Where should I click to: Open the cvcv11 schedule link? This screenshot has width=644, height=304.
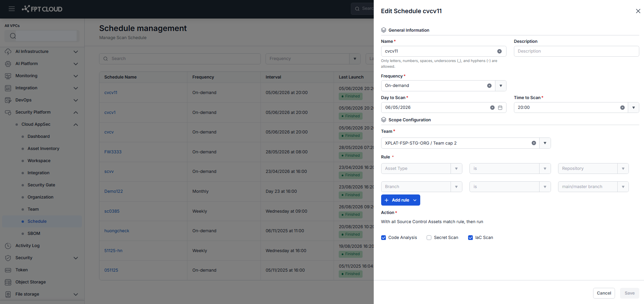[111, 93]
